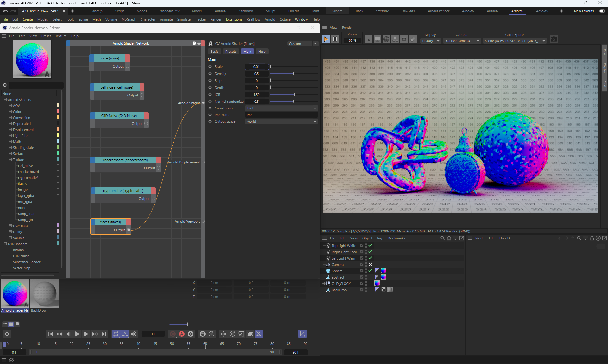Toggle the New Layouts switch
This screenshot has height=364, width=608.
coord(602,11)
